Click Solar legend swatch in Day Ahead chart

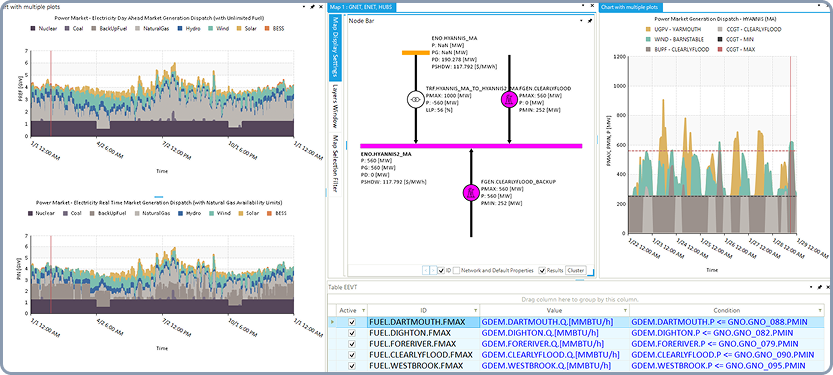point(240,29)
